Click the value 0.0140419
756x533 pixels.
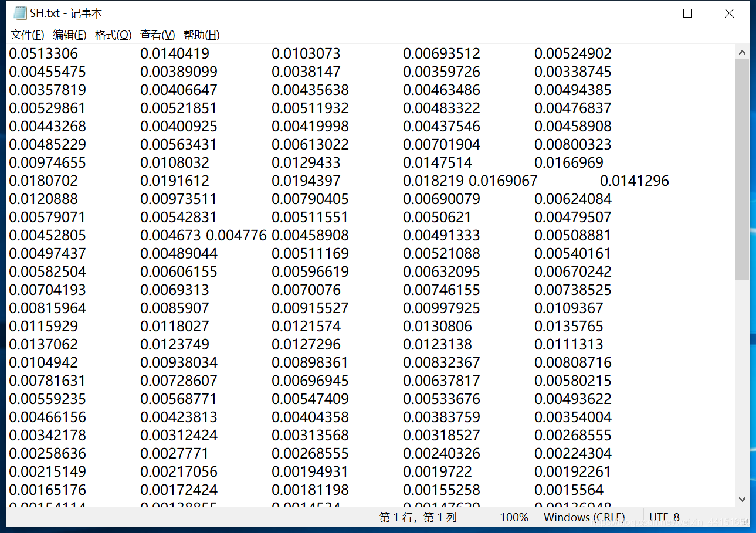tap(175, 54)
